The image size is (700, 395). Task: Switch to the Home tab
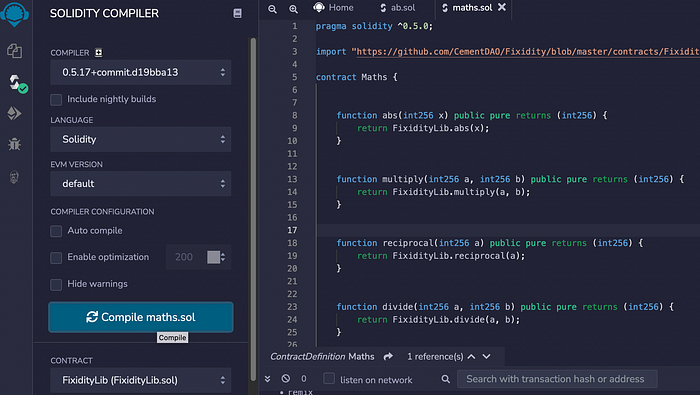334,8
